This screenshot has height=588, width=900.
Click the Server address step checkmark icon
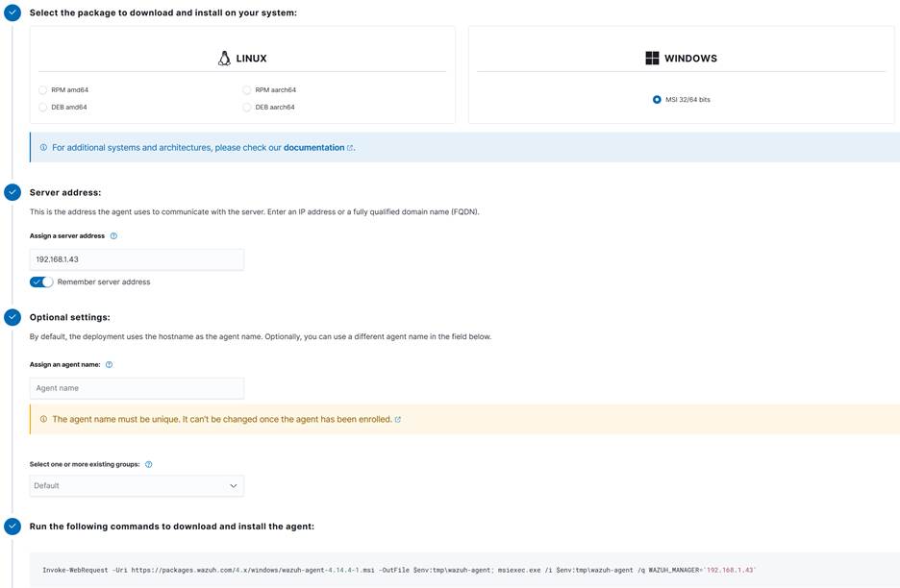coord(12,192)
